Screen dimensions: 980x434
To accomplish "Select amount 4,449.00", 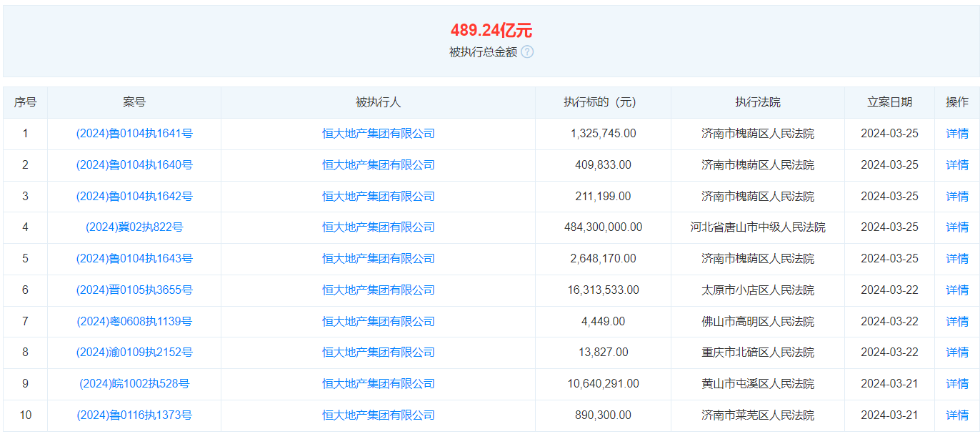I will [603, 321].
